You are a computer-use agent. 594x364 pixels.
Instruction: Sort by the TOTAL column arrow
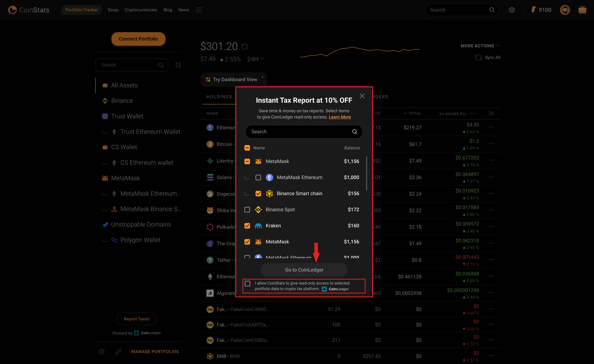click(x=405, y=113)
